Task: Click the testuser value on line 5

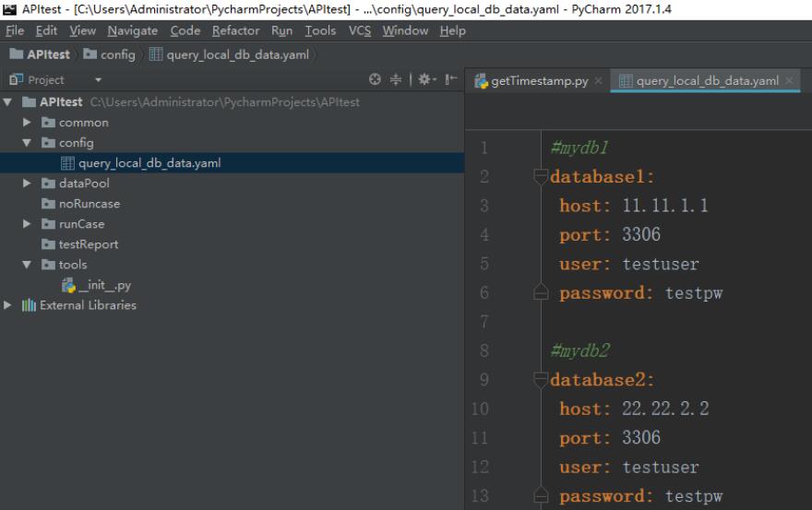Action: [x=661, y=264]
